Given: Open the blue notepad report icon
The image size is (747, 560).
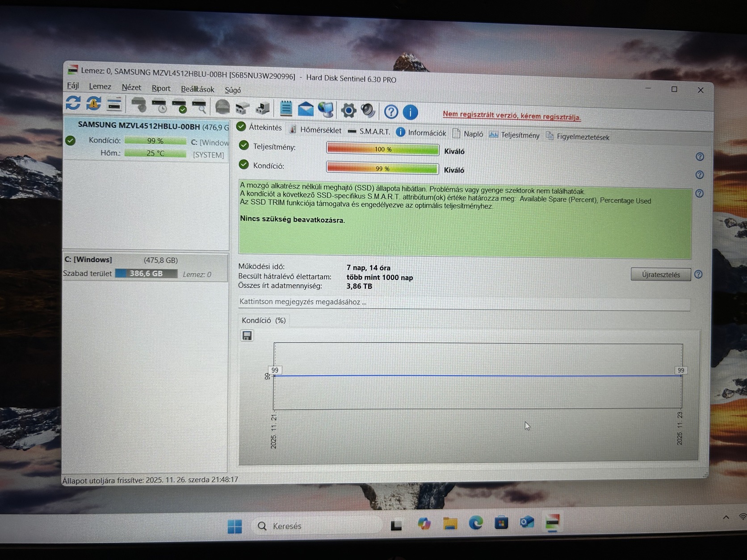Looking at the screenshot, I should click(x=286, y=108).
